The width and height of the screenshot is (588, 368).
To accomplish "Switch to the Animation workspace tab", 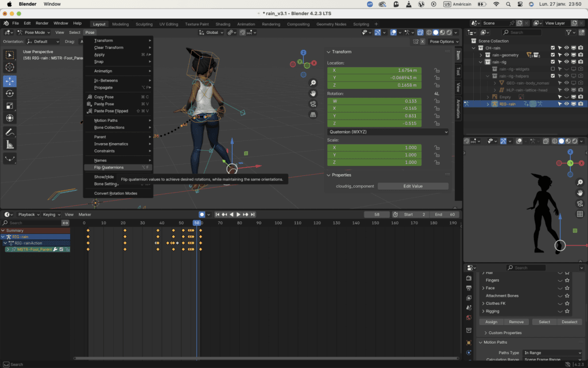I will coord(246,24).
